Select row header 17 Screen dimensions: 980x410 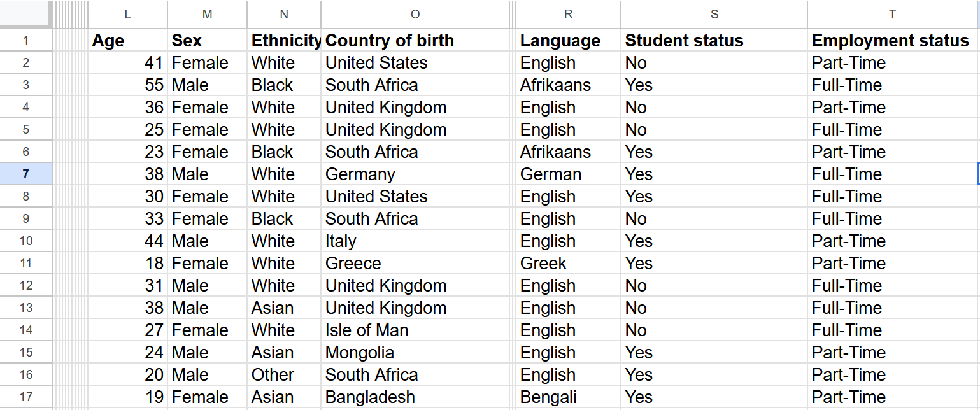point(25,397)
